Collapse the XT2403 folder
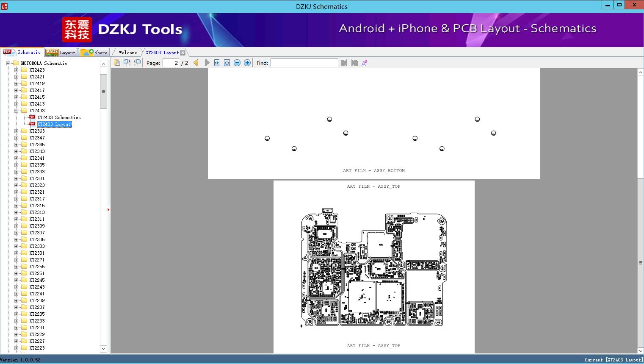 pyautogui.click(x=16, y=111)
